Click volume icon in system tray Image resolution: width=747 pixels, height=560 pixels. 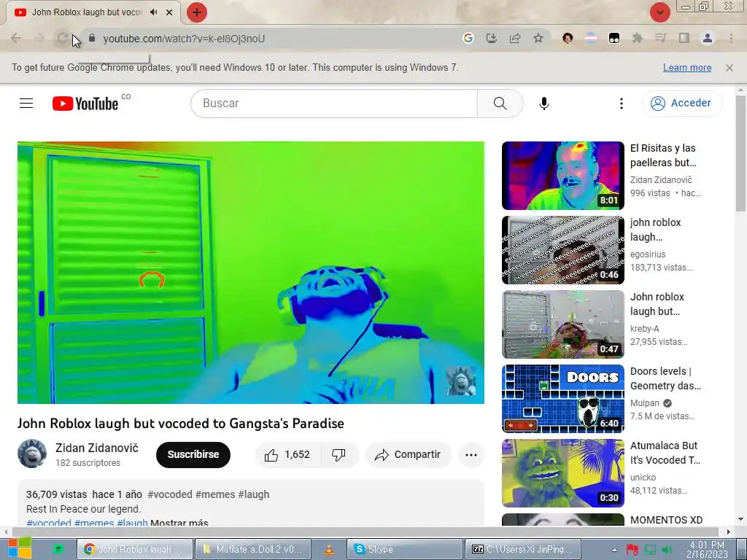click(x=667, y=550)
